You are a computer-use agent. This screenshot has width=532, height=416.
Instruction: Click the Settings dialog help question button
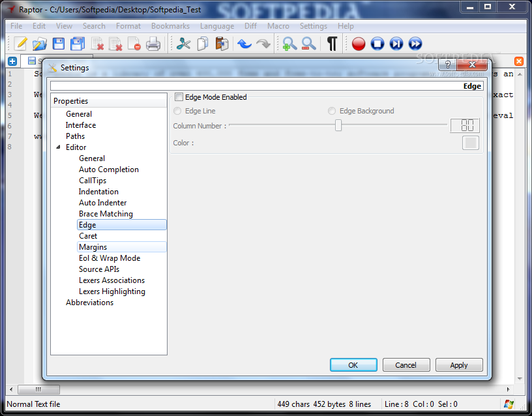447,65
